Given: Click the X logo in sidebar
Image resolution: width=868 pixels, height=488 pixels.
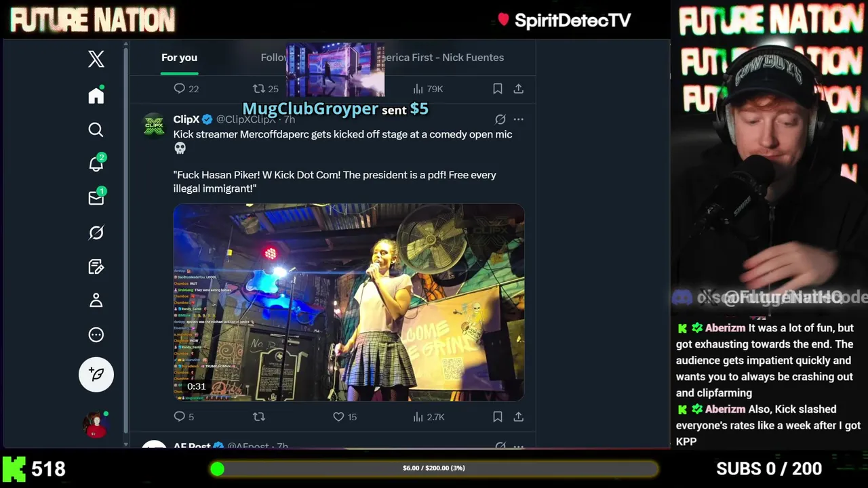Looking at the screenshot, I should (x=96, y=59).
